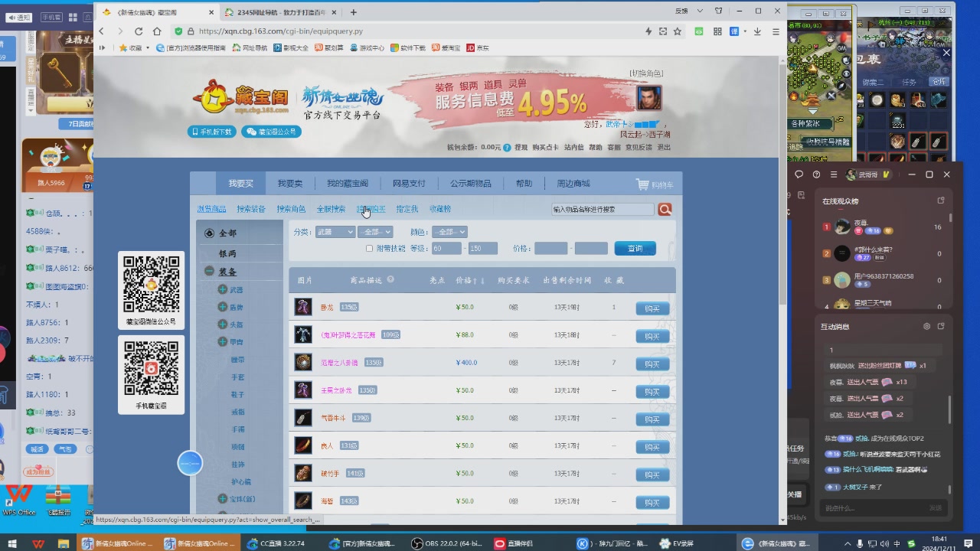The image size is (980, 551).
Task: Open new browser tab with plus icon
Action: pos(353,11)
